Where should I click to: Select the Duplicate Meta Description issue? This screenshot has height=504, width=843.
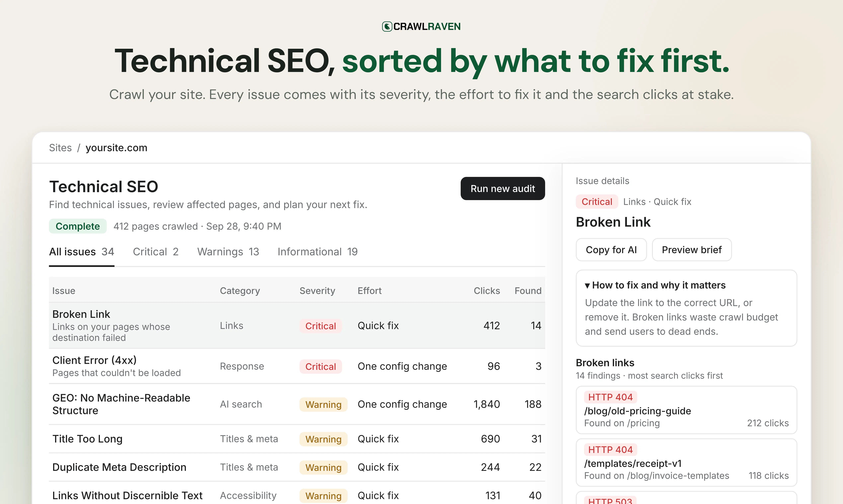pyautogui.click(x=297, y=467)
